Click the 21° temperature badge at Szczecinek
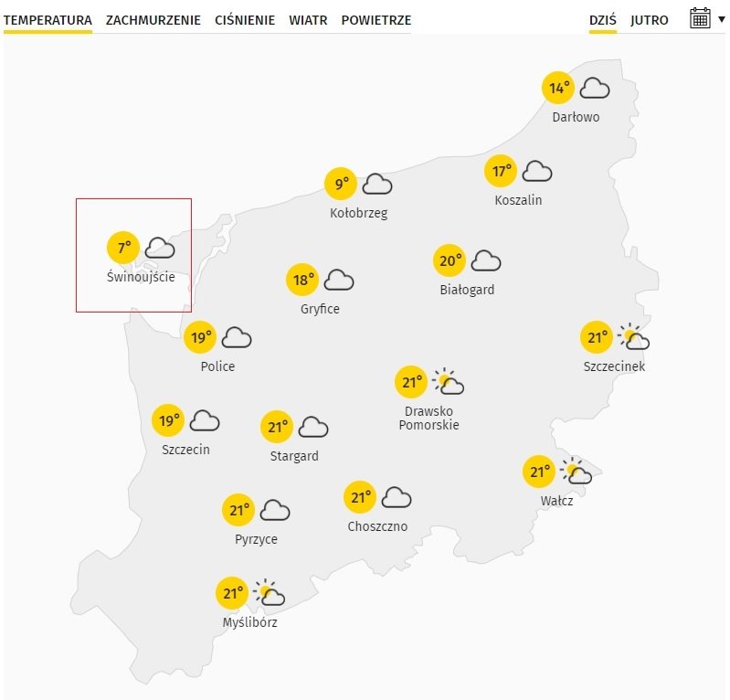This screenshot has width=730, height=700. pos(597,337)
